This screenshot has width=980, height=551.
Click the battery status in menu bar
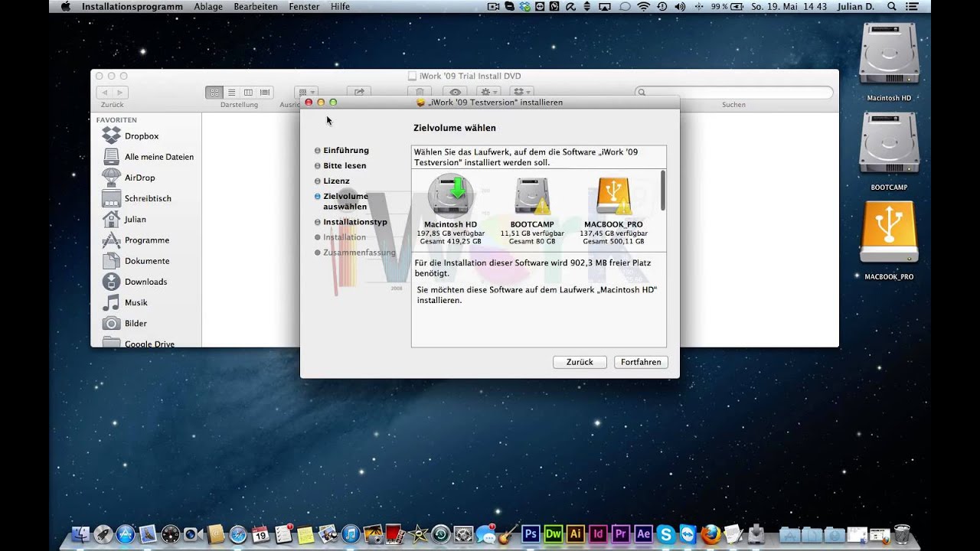727,6
